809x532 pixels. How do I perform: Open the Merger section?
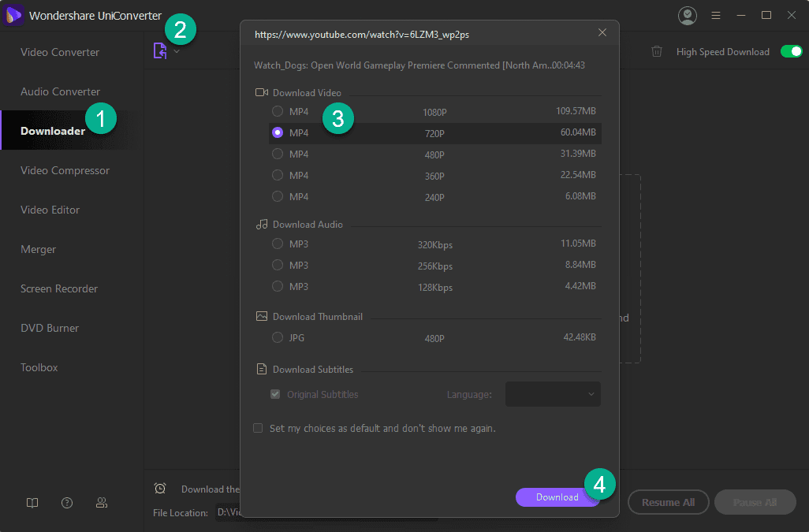pos(38,249)
